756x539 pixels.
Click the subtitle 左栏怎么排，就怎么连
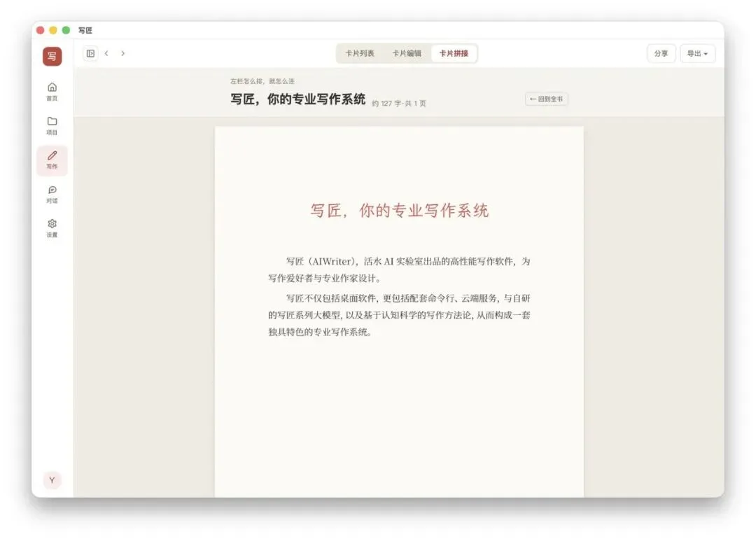point(262,81)
